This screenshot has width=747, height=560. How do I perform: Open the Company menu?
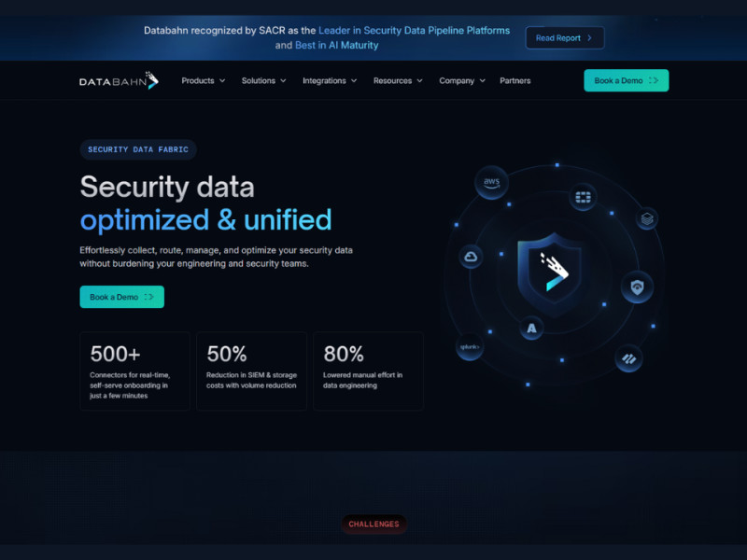[x=462, y=80]
